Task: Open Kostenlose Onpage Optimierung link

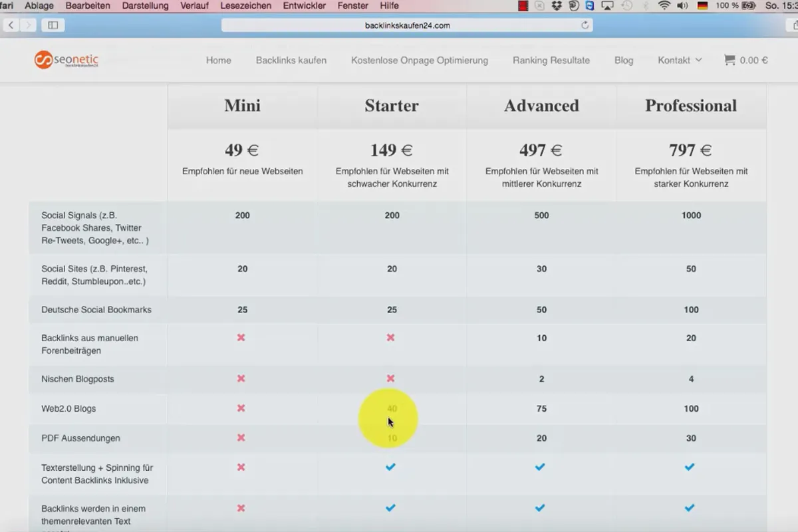Action: point(420,60)
